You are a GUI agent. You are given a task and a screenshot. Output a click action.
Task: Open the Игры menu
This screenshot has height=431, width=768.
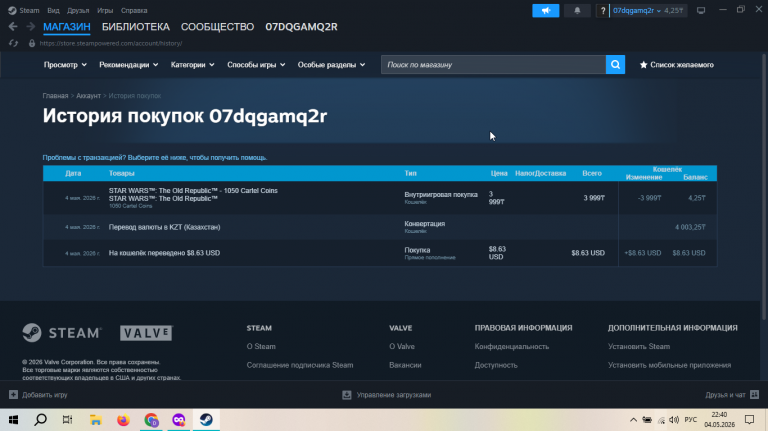pos(105,10)
